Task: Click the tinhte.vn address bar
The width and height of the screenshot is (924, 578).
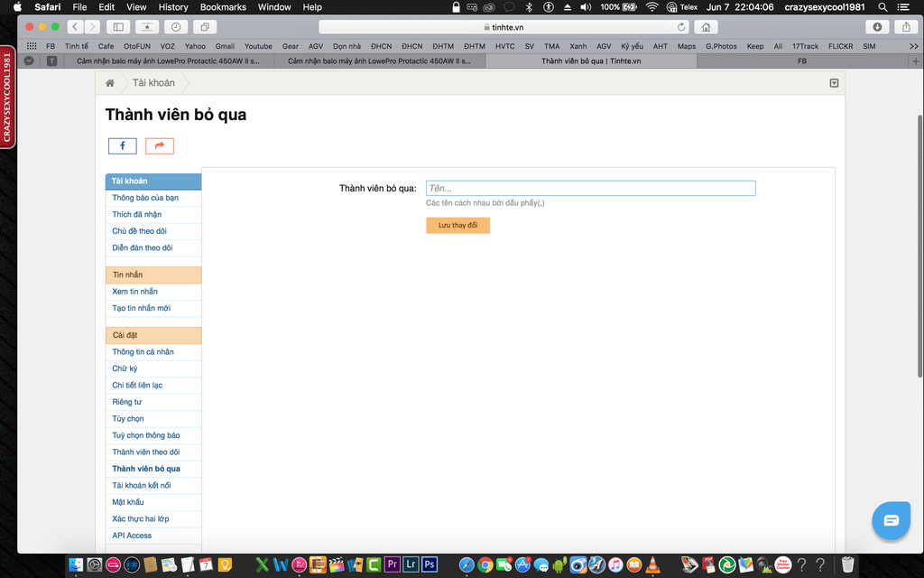Action: [x=504, y=27]
